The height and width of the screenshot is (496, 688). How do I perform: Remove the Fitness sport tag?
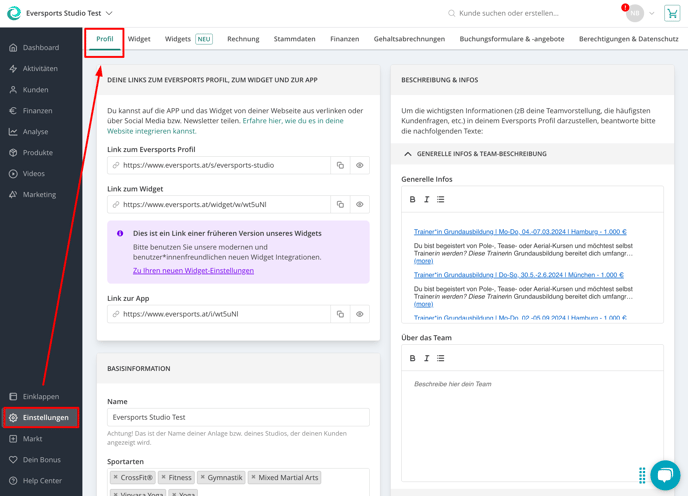point(163,477)
